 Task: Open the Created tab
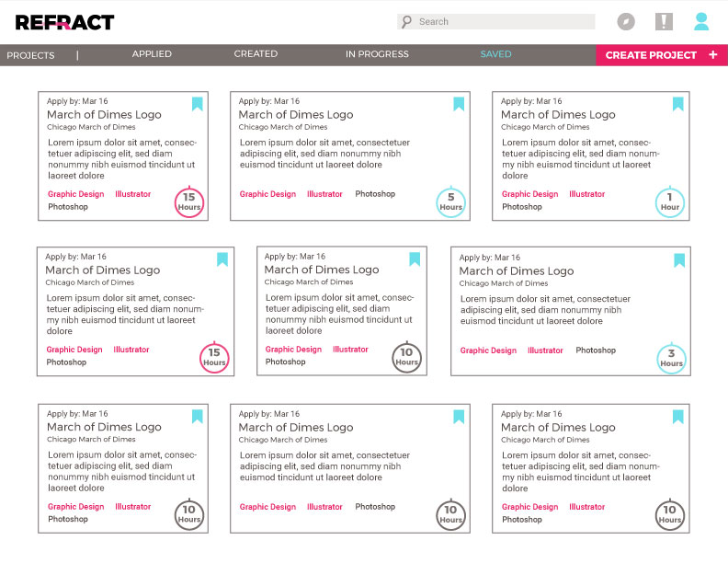(x=256, y=54)
